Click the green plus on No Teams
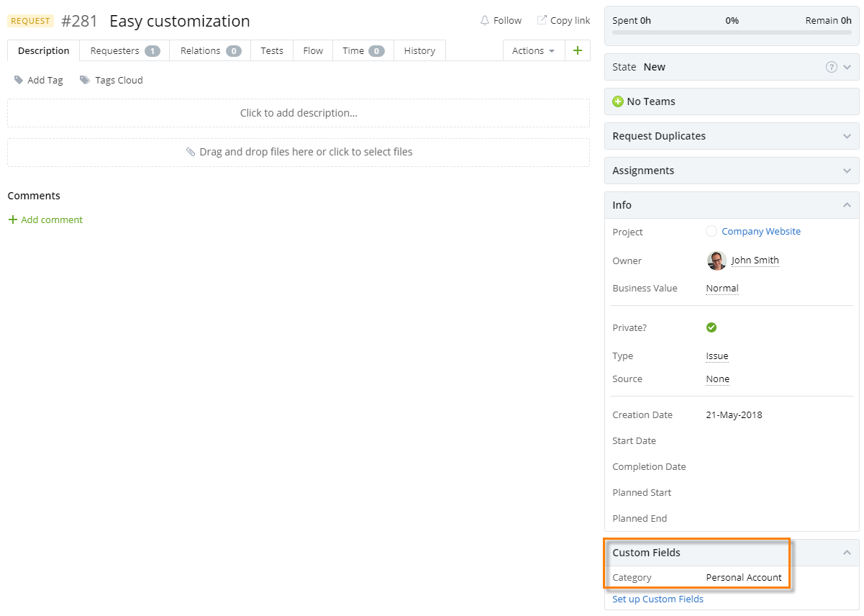This screenshot has width=864, height=616. (x=618, y=101)
